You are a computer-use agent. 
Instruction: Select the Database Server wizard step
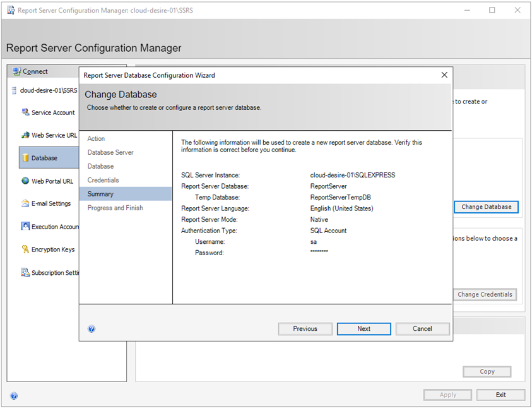pos(110,152)
